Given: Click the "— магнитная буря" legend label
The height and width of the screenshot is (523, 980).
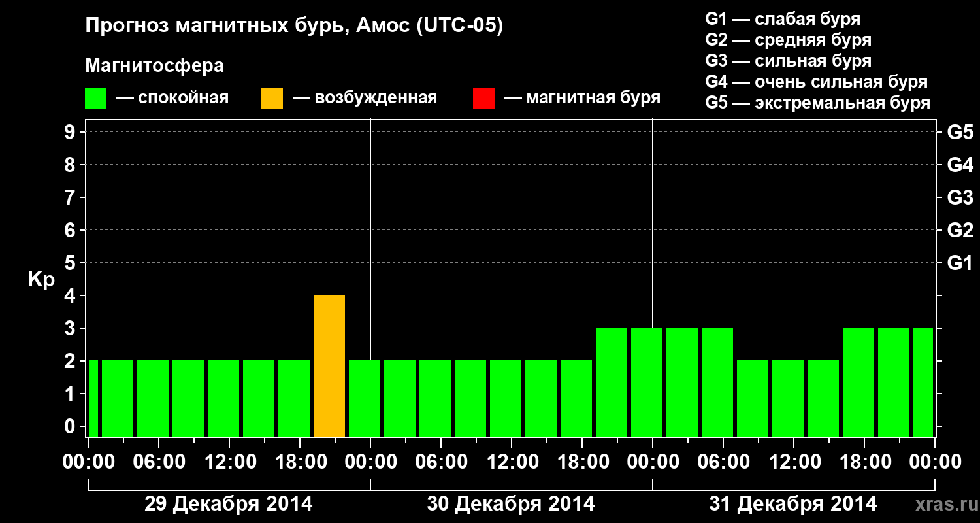Looking at the screenshot, I should pyautogui.click(x=582, y=99).
